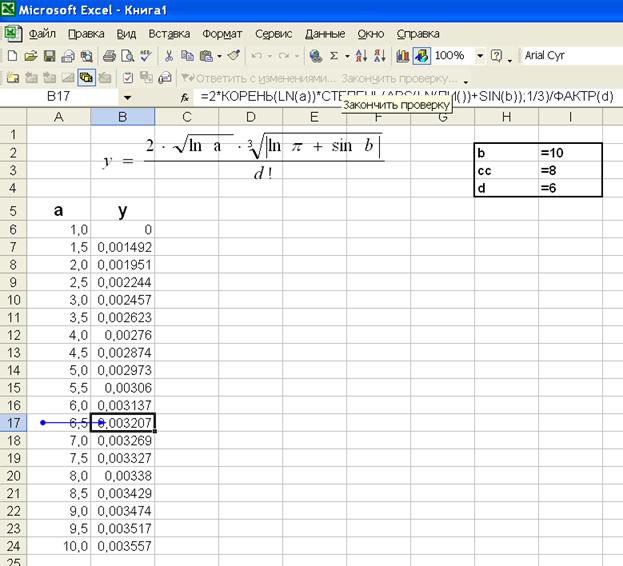Select column A header
Screen dimensions: 623x566
[59, 117]
